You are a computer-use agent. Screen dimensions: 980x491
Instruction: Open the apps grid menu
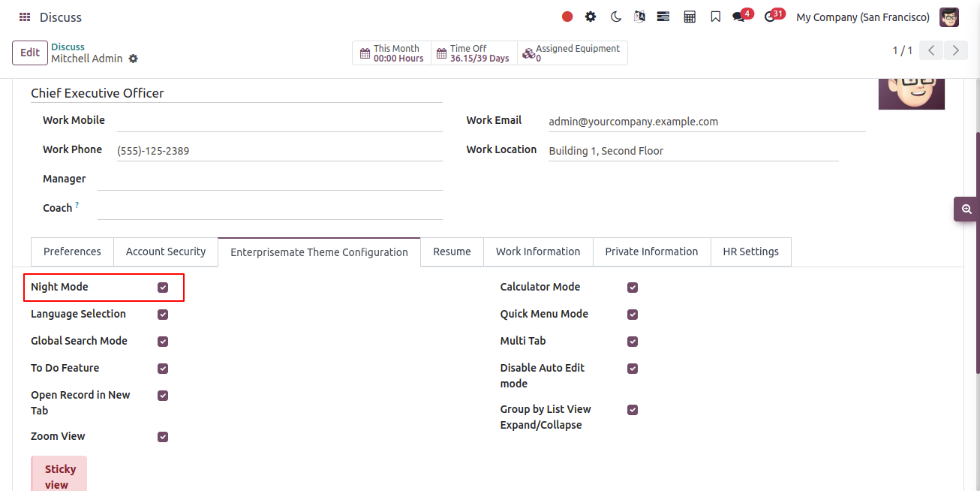point(25,17)
